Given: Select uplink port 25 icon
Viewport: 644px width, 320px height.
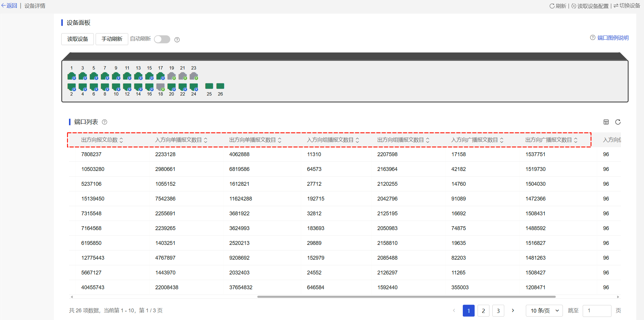Looking at the screenshot, I should click(209, 86).
